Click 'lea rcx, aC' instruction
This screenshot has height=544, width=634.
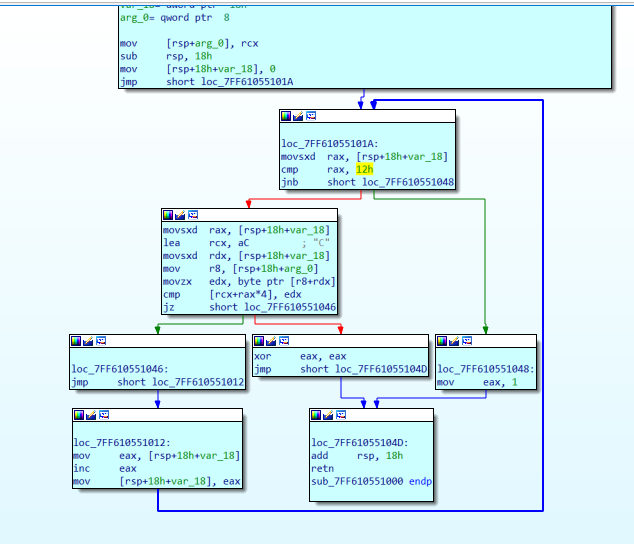206,243
